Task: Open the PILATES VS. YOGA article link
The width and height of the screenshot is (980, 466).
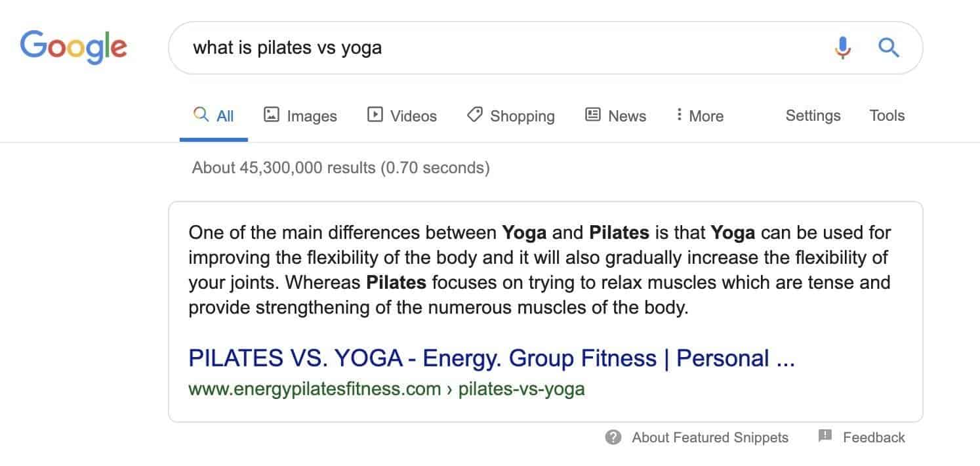Action: (491, 358)
